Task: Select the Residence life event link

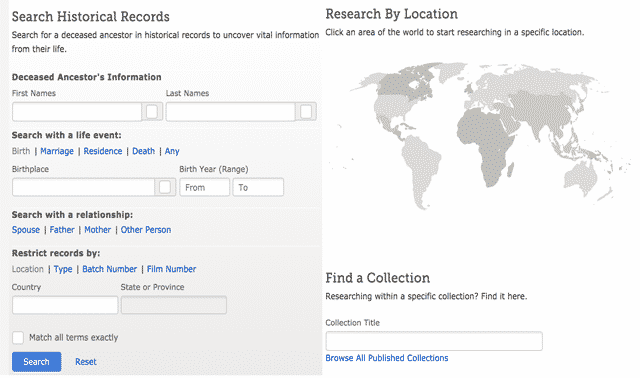Action: 103,151
